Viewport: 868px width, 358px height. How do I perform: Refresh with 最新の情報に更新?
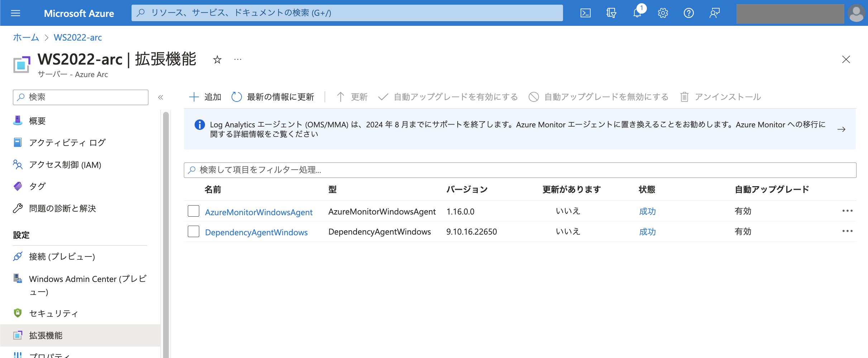pyautogui.click(x=273, y=97)
